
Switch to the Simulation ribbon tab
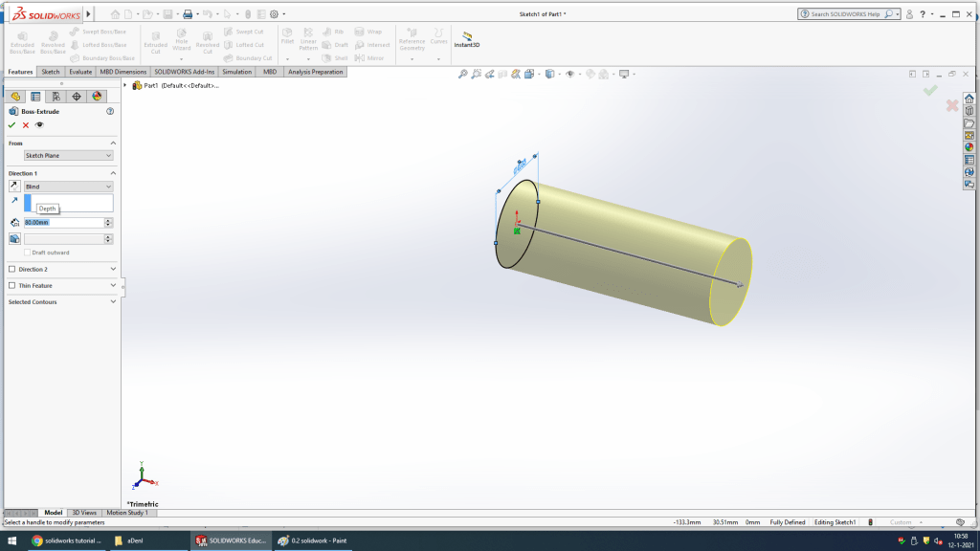pyautogui.click(x=236, y=72)
